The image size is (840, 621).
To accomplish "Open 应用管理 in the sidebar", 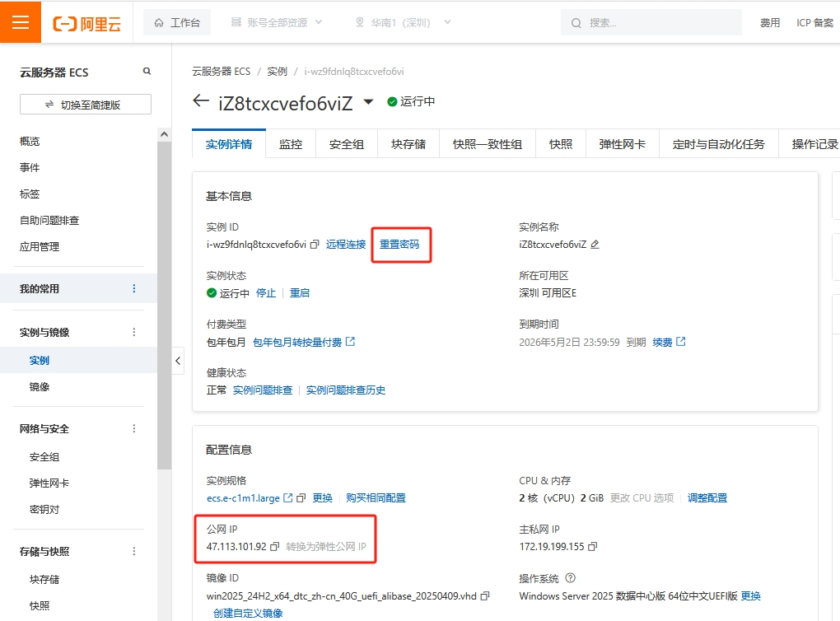I will coord(40,246).
